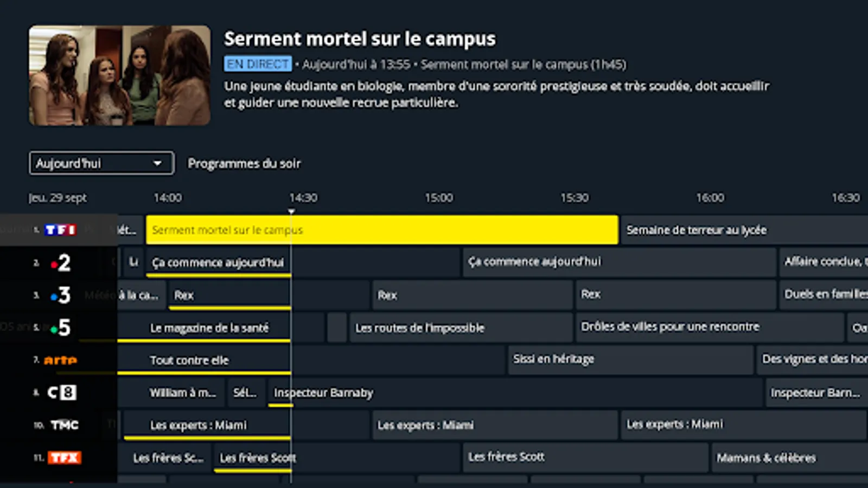The image size is (868, 488).
Task: Select the highlighted Serment mortel program block
Action: click(382, 230)
